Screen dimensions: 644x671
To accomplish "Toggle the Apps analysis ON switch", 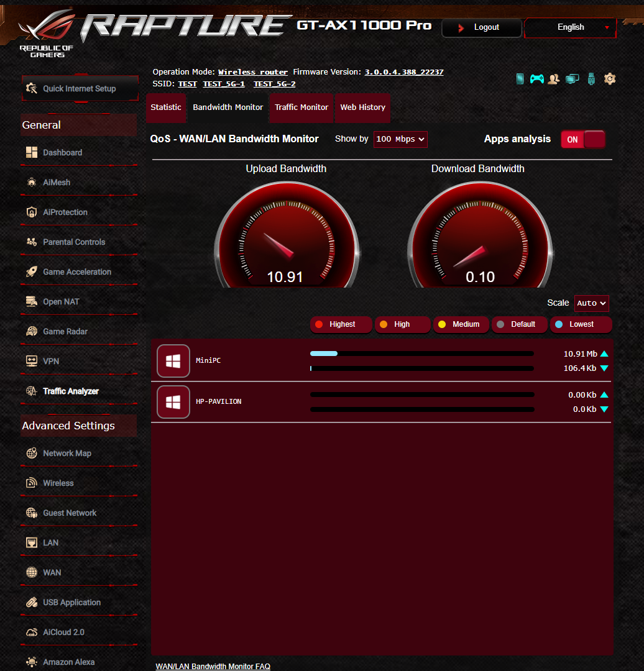I will pyautogui.click(x=582, y=140).
